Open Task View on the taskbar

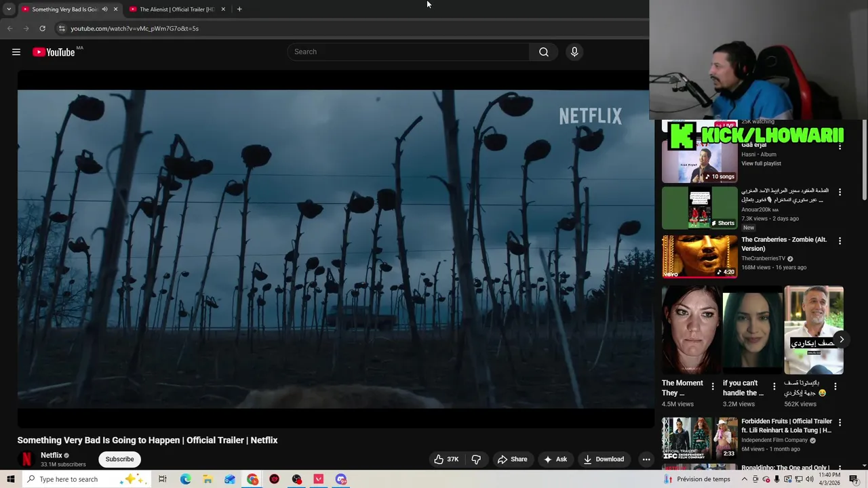coord(163,479)
